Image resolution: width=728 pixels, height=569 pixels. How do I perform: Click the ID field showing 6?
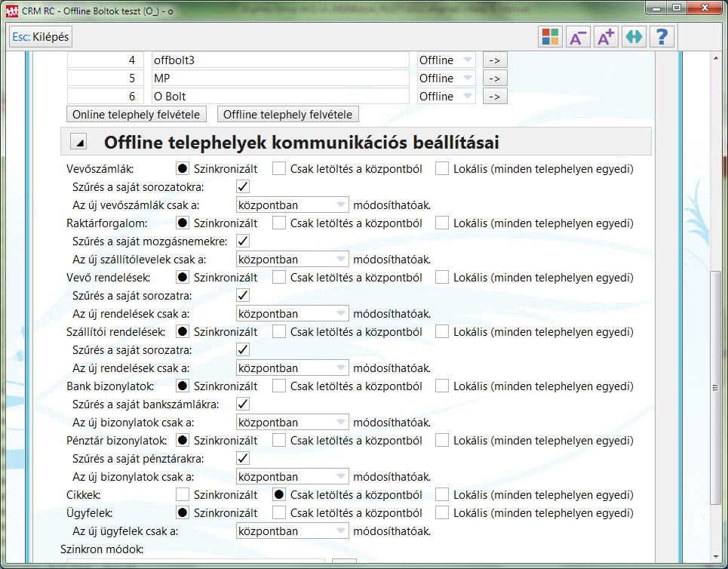(x=106, y=97)
